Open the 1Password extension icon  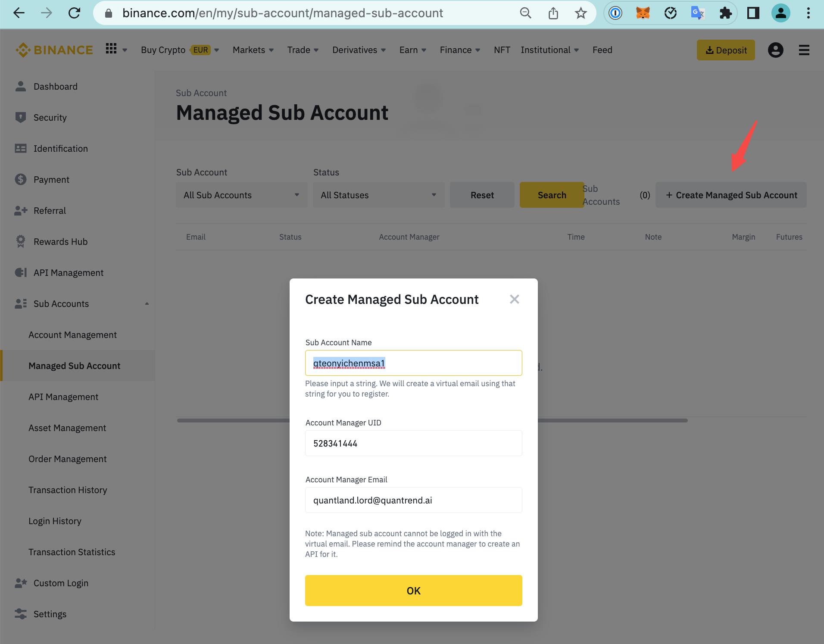615,13
